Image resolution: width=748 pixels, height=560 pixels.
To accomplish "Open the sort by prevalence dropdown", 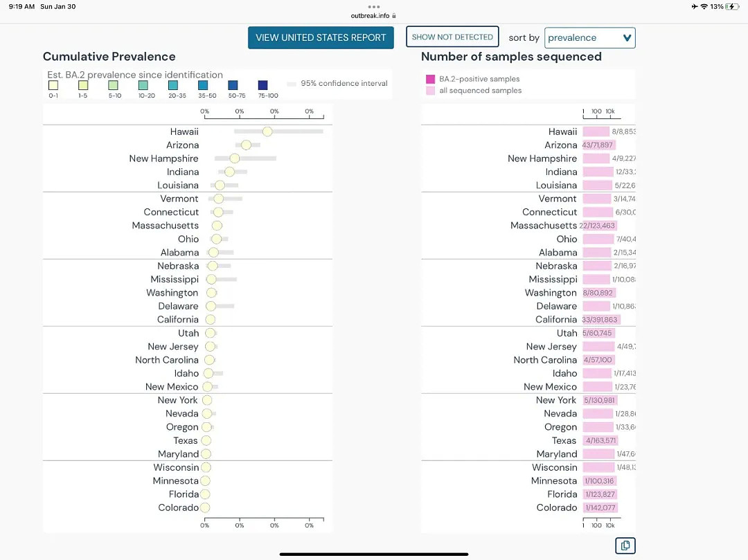I will (589, 37).
